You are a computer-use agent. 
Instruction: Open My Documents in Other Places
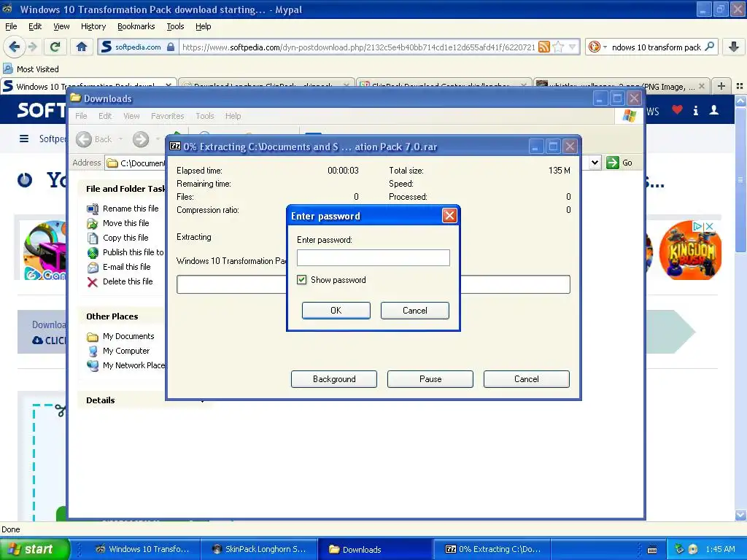[x=120, y=336]
